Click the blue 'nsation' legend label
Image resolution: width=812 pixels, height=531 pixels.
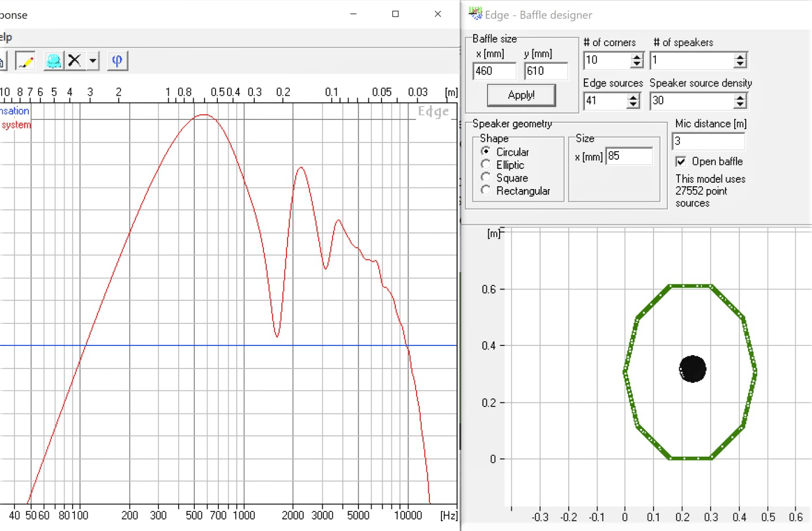(14, 111)
